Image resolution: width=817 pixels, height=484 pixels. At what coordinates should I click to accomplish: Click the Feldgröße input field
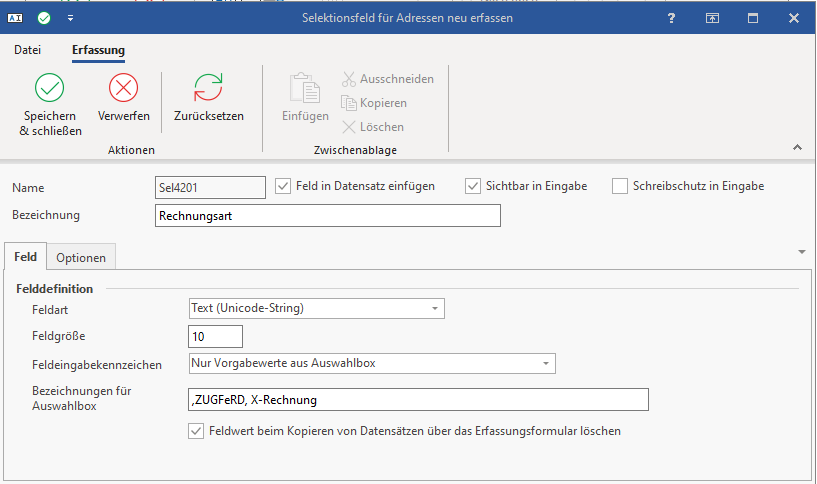coord(215,337)
